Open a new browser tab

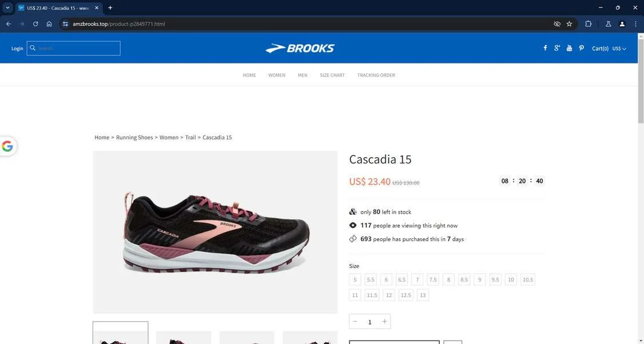(x=110, y=8)
